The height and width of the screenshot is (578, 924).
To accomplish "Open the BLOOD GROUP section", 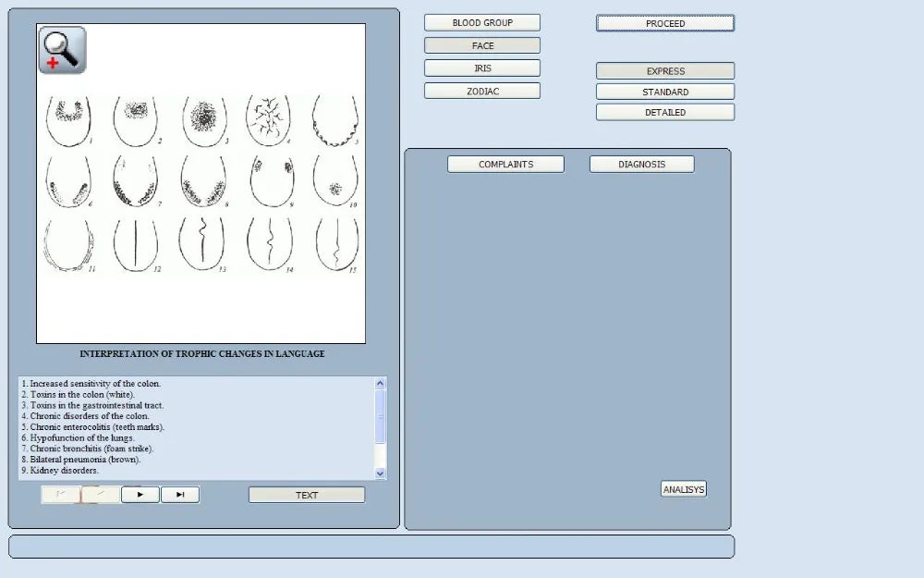I will (x=482, y=23).
